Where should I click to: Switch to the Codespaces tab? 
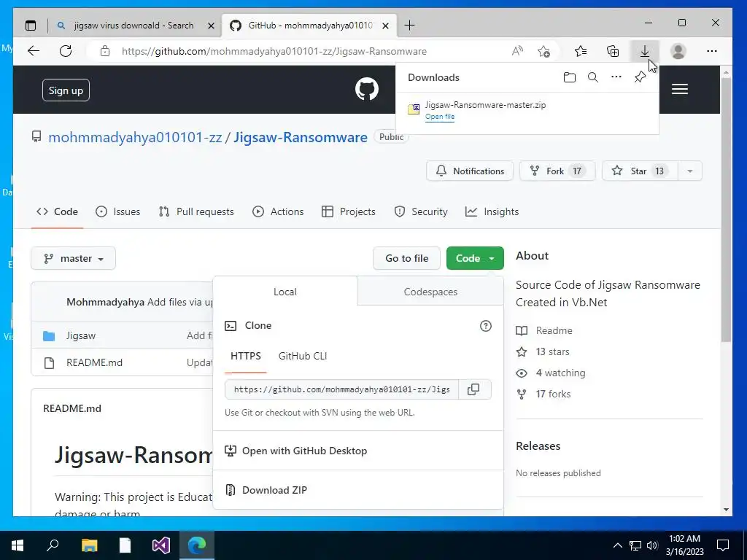430,292
